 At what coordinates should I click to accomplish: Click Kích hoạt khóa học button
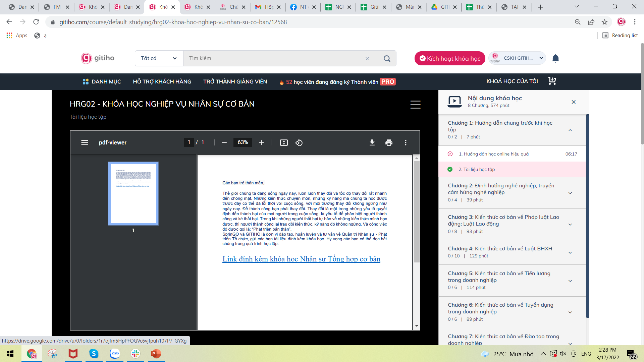[450, 58]
